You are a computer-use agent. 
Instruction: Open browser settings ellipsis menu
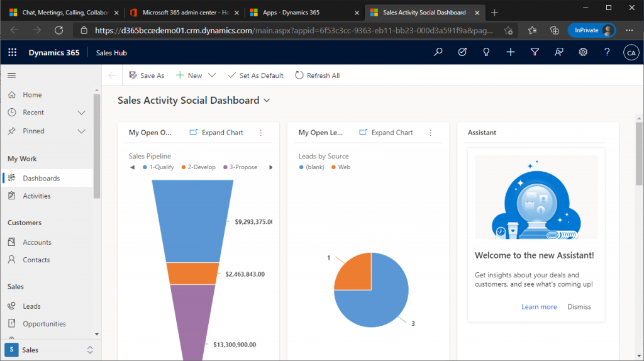click(x=629, y=30)
